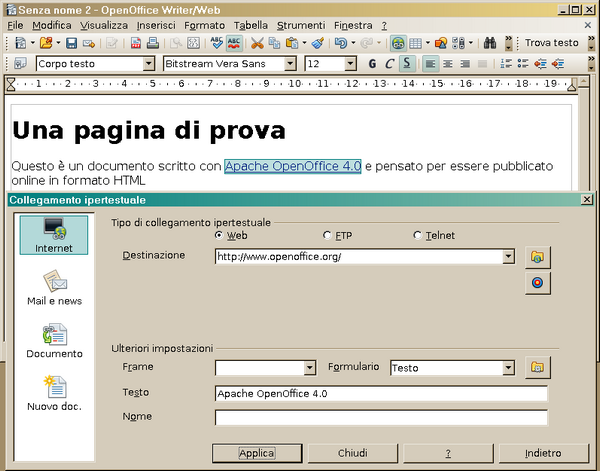Select the FTP radio button
Screen dimensions: 600x471
click(x=328, y=236)
